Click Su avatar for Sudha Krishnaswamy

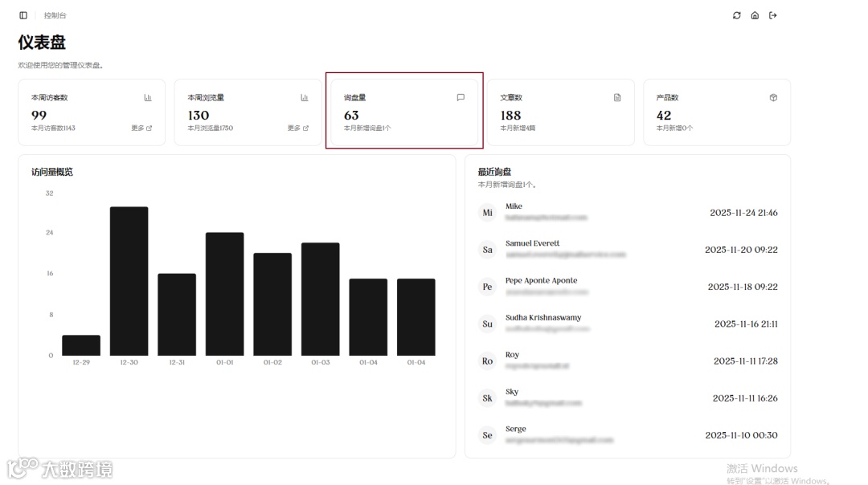(487, 324)
